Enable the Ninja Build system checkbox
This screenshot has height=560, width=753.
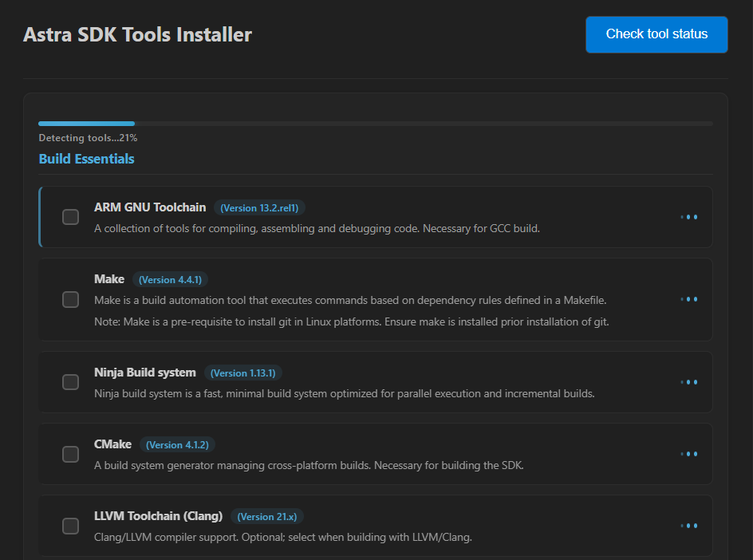tap(70, 382)
